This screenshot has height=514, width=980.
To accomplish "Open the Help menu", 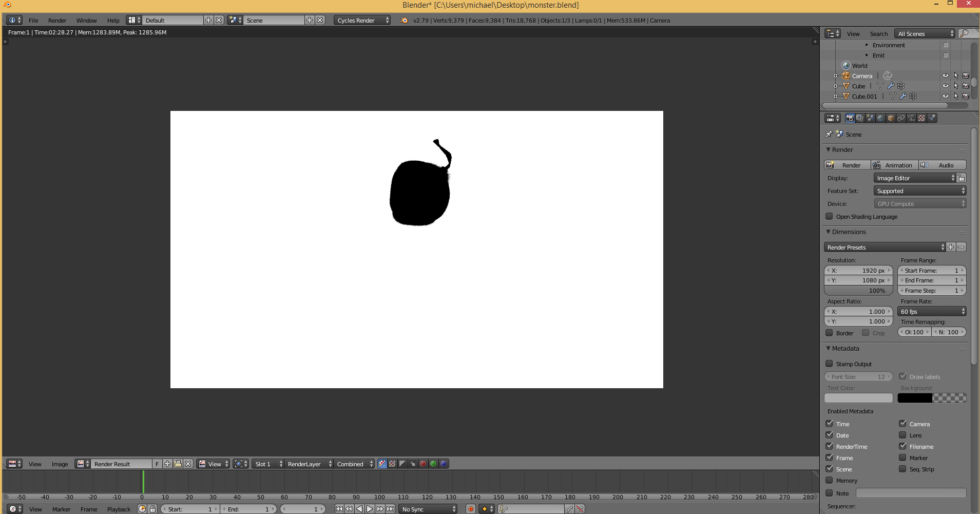I will pos(113,20).
